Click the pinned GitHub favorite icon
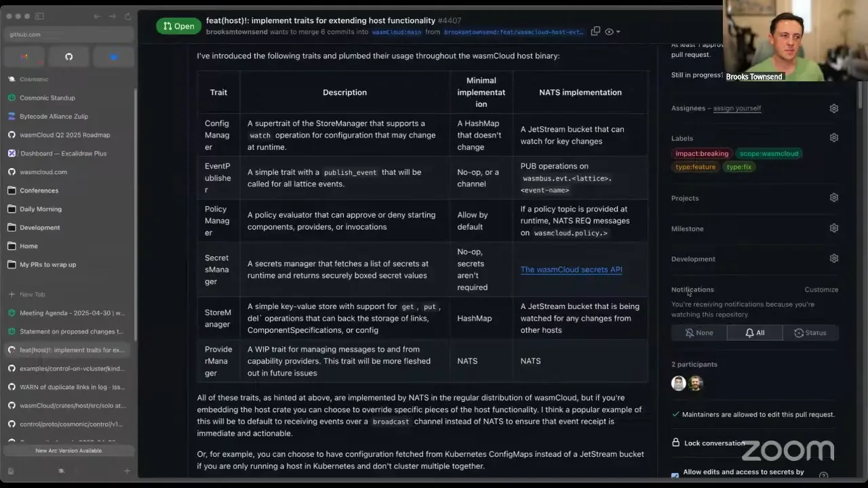868x488 pixels. point(68,57)
